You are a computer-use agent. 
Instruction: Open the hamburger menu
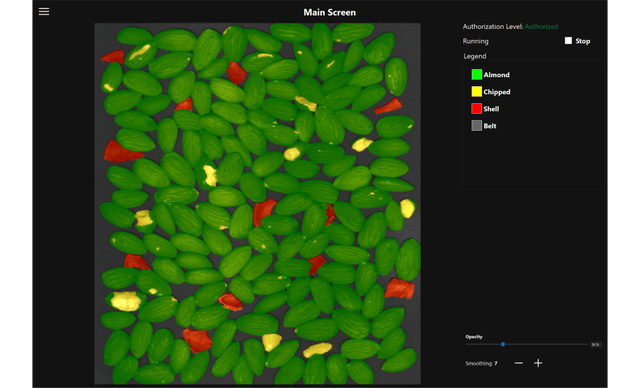[44, 11]
